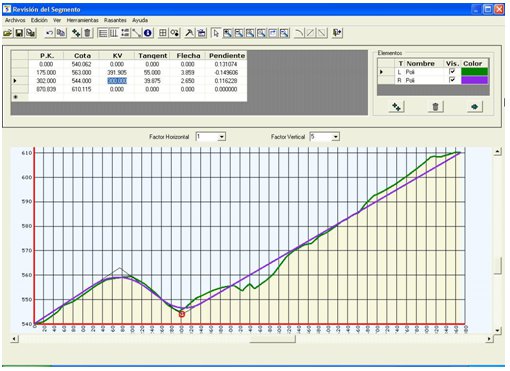Click the exit door icon in toolbar
The image size is (510, 371).
[337, 33]
